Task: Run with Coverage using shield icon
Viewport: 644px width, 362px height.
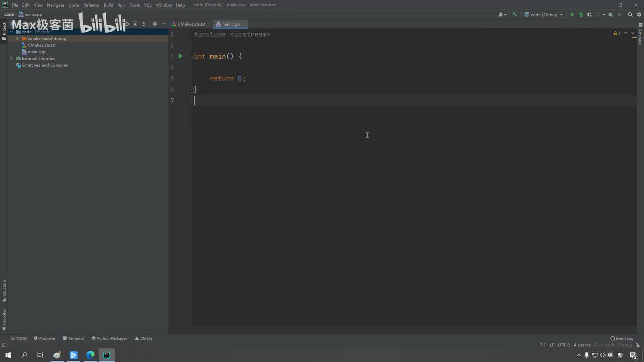Action: 589,15
